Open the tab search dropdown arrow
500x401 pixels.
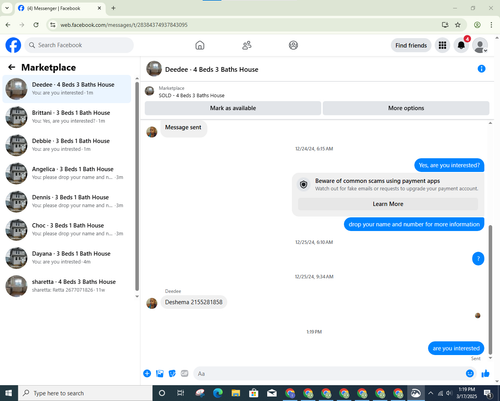click(7, 8)
